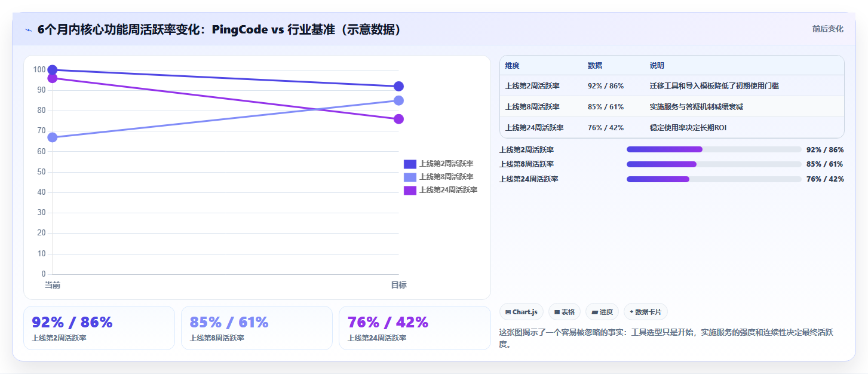Click the week-24 data point at 当前 (96)
Image resolution: width=868 pixels, height=374 pixels.
53,78
